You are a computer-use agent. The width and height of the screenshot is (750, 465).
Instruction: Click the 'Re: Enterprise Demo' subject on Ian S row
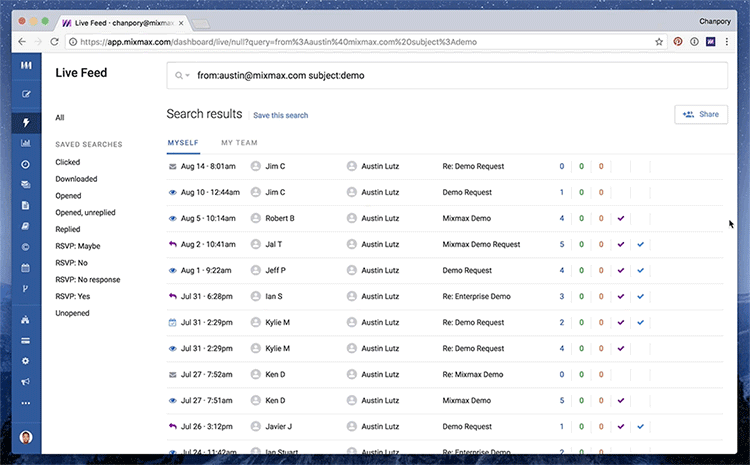(x=476, y=297)
